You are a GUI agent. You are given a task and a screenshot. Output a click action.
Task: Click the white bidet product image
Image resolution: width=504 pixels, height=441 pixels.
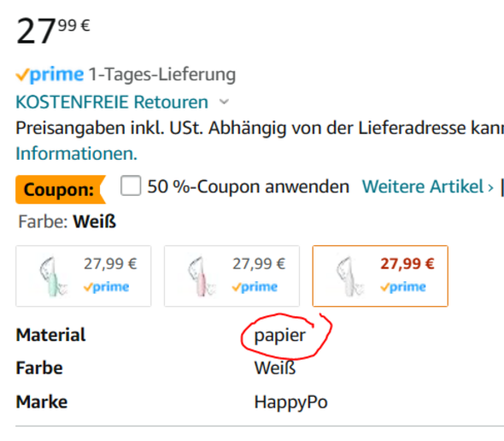349,277
